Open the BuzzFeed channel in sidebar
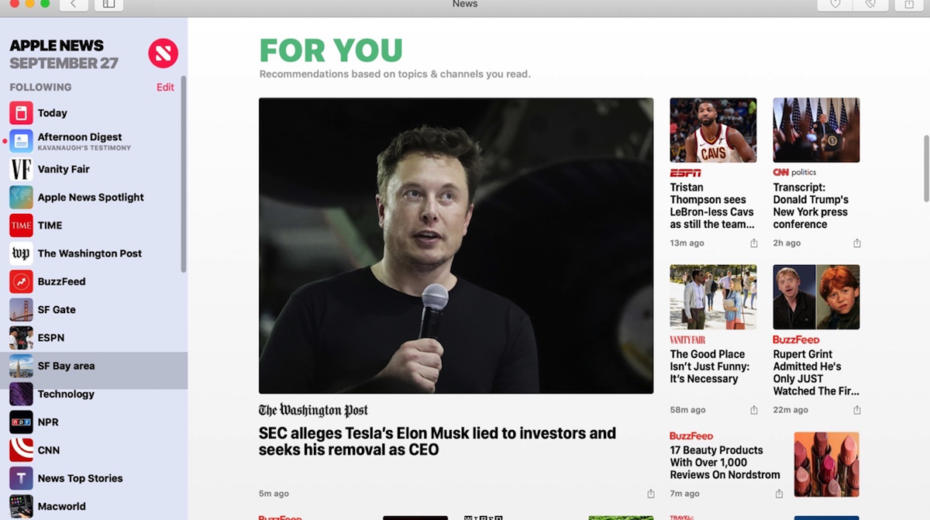930x520 pixels. (94, 282)
